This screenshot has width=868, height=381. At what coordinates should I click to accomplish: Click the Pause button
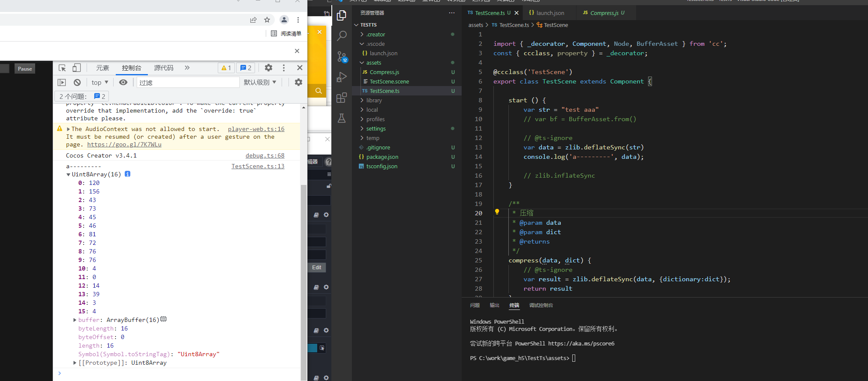pos(25,69)
